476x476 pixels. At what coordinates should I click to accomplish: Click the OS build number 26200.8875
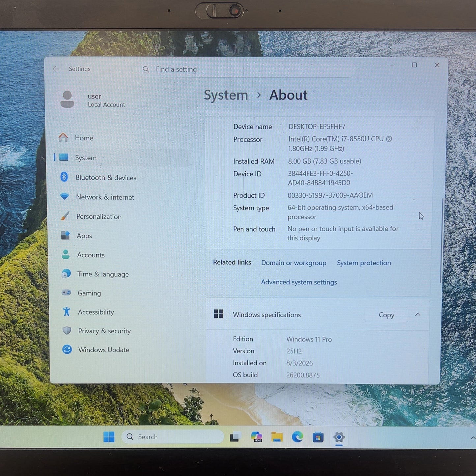(x=303, y=375)
